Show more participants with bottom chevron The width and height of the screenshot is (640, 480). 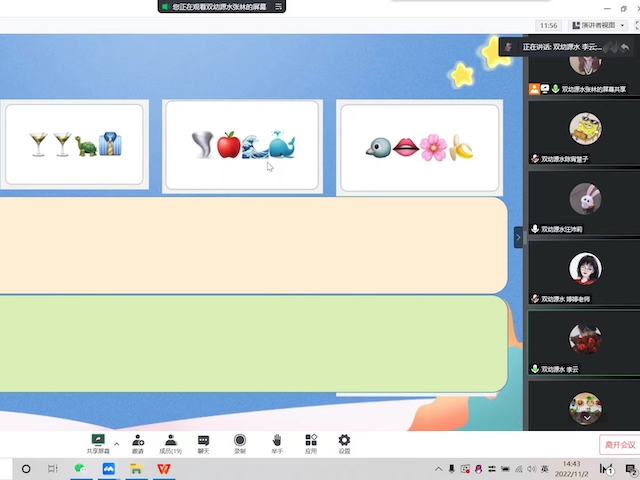pyautogui.click(x=587, y=418)
